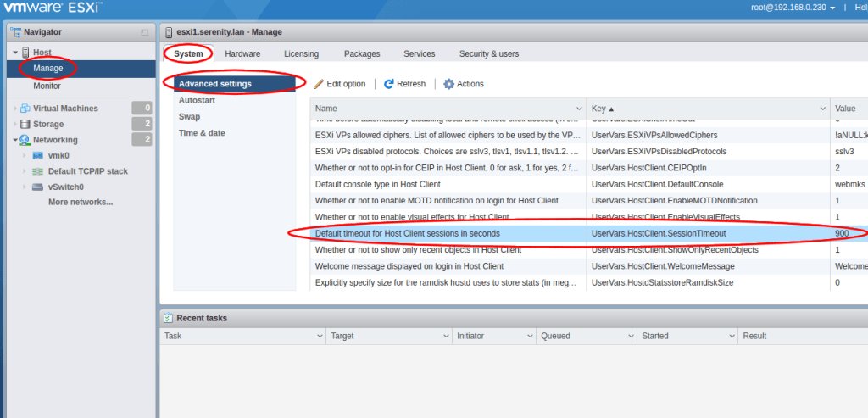Image resolution: width=868 pixels, height=418 pixels.
Task: Collapse the Host tree node
Action: tap(15, 52)
